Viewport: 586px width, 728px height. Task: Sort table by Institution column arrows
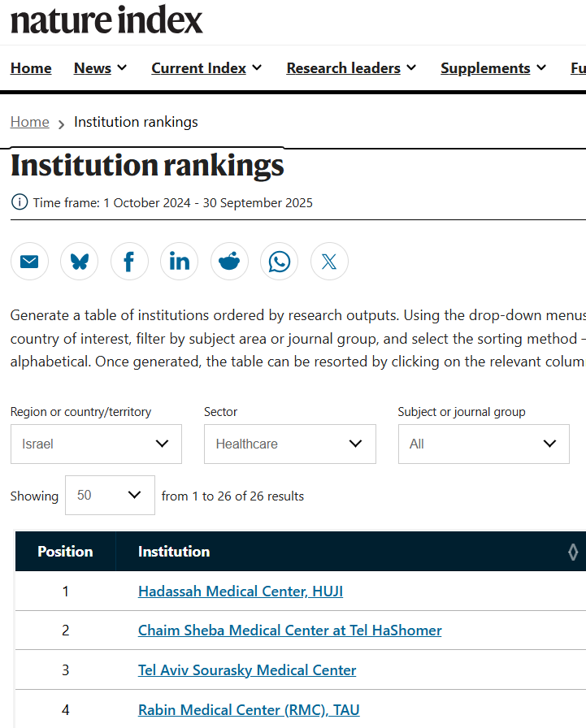[573, 552]
